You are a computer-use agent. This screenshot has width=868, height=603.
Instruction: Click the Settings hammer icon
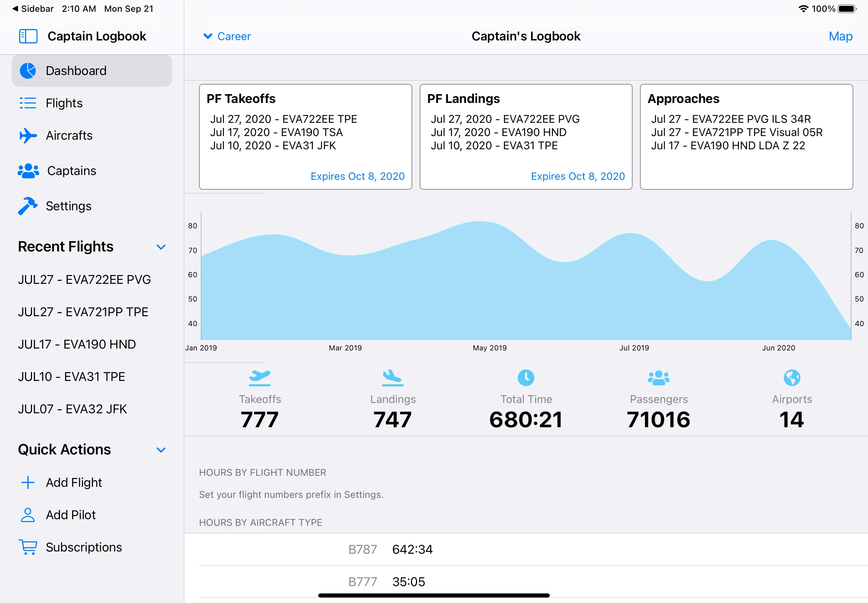point(28,206)
